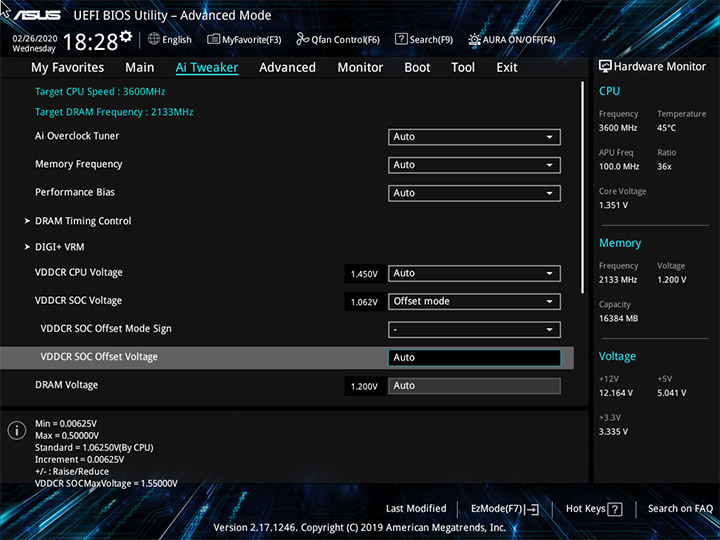The image size is (720, 540).
Task: Open the VDDCR SOC Offset Mode Sign dropdown
Action: [474, 329]
